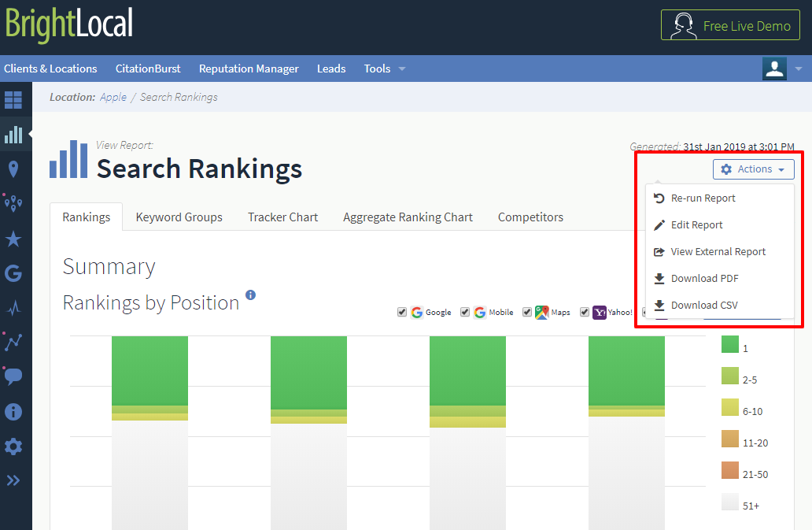Open the line graph sidebar icon
Image resolution: width=812 pixels, height=530 pixels.
coord(13,342)
